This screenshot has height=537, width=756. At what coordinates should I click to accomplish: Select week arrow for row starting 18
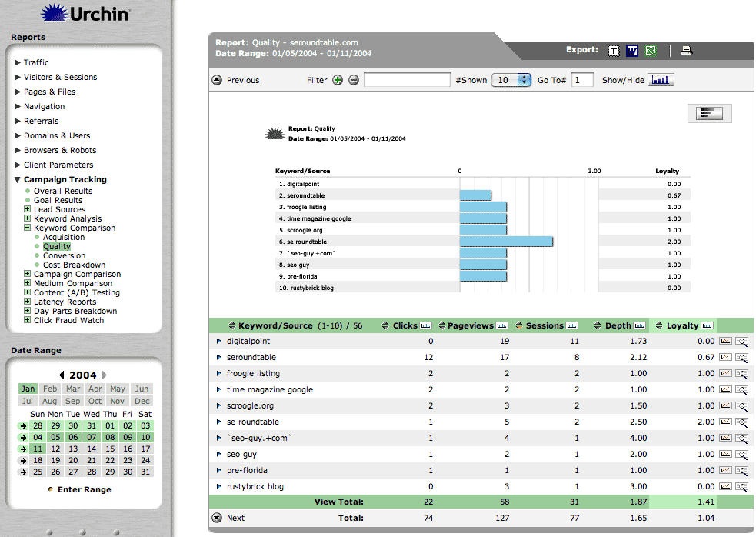click(x=22, y=460)
